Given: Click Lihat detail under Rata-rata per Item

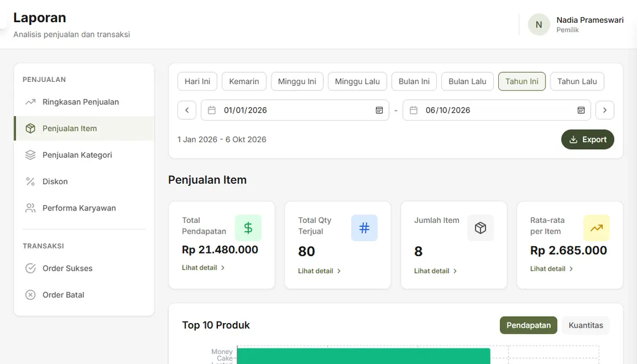Looking at the screenshot, I should tap(551, 269).
